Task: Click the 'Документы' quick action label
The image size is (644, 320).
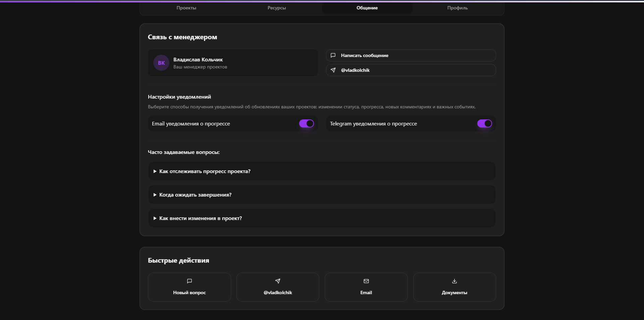Action: pos(454,292)
